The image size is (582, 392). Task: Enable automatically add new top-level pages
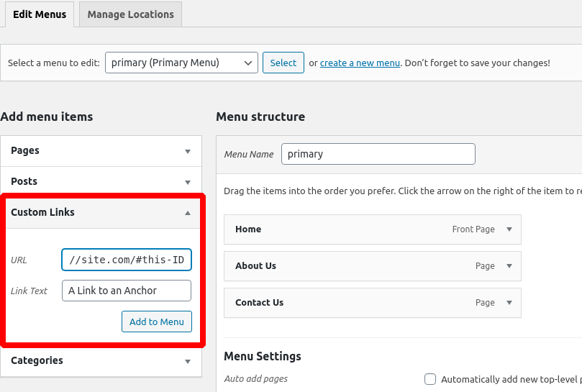tap(430, 379)
